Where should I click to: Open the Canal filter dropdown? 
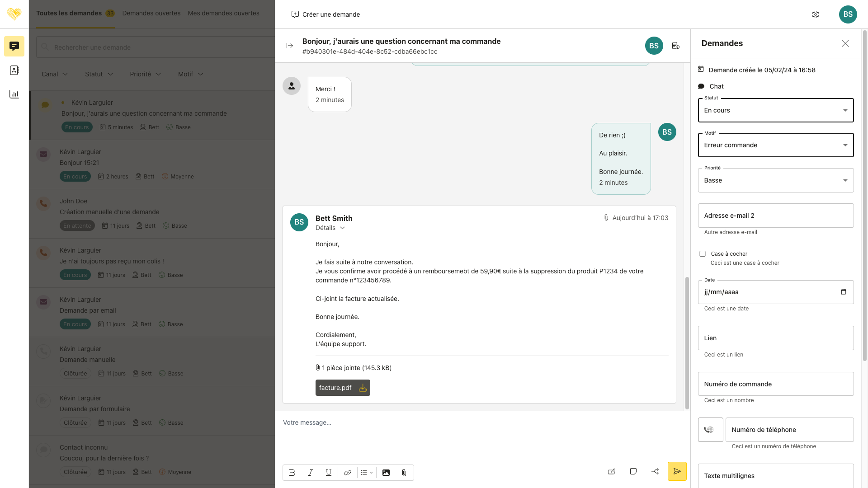tap(54, 74)
